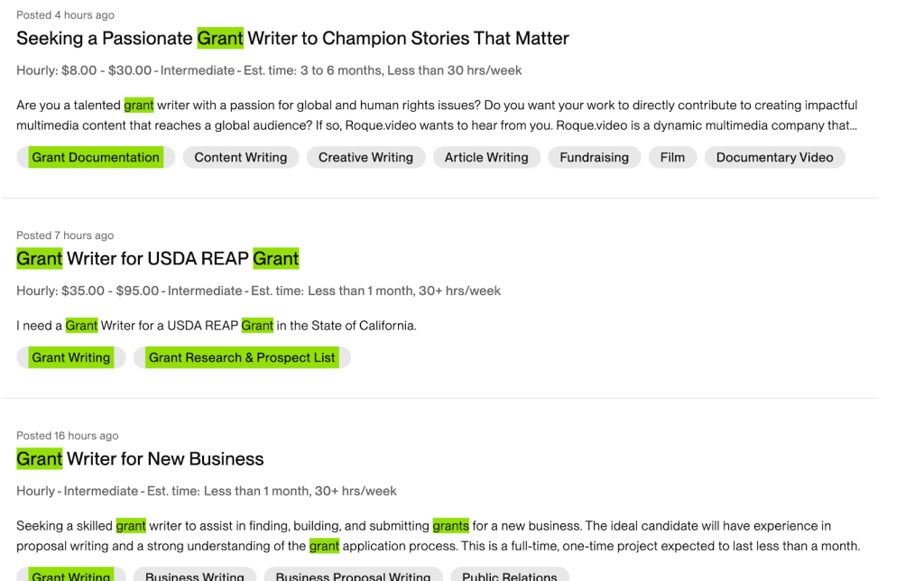This screenshot has width=924, height=581.
Task: Click Grant Writing tag under New Business job
Action: (71, 576)
